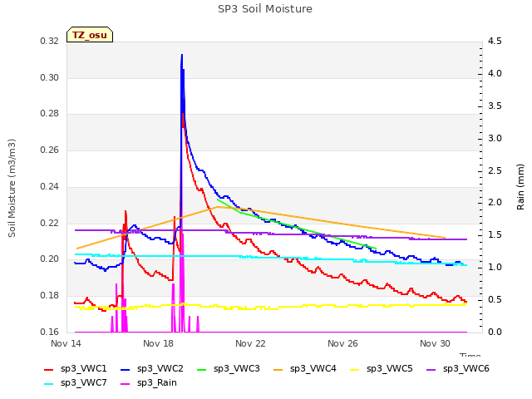Click the 0.16 left axis value
The height and width of the screenshot is (399, 532).
50,332
